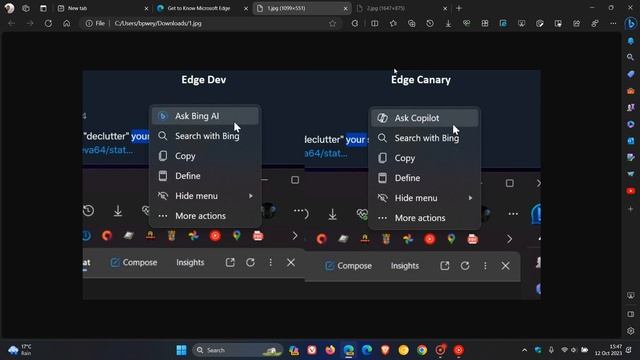This screenshot has height=360, width=640.
Task: Launch Google Chrome from the taskbar
Action: point(422,350)
